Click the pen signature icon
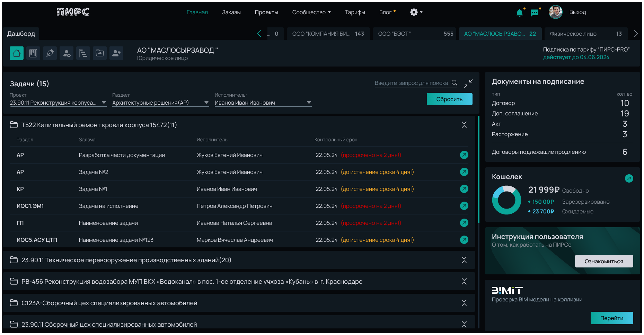 click(50, 53)
